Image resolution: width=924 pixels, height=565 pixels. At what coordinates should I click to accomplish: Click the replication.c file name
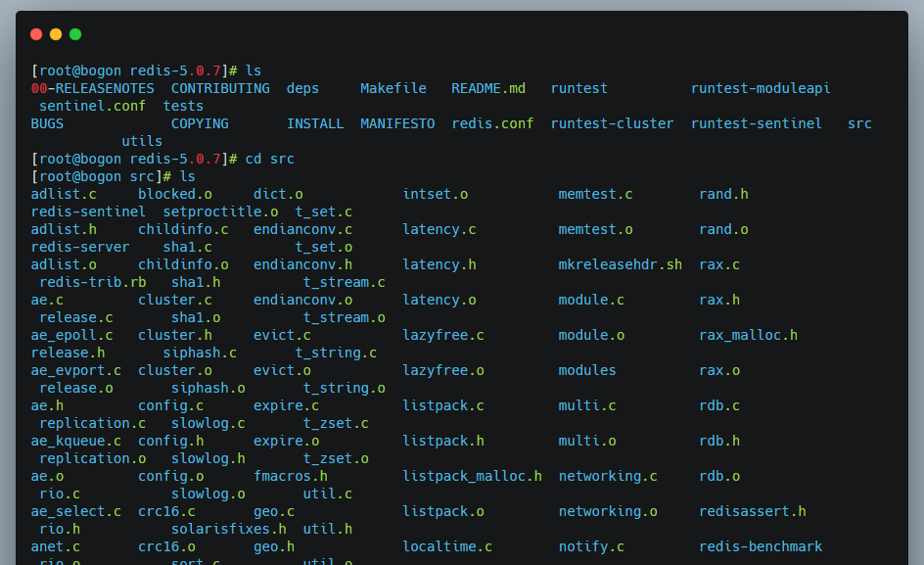click(x=93, y=423)
